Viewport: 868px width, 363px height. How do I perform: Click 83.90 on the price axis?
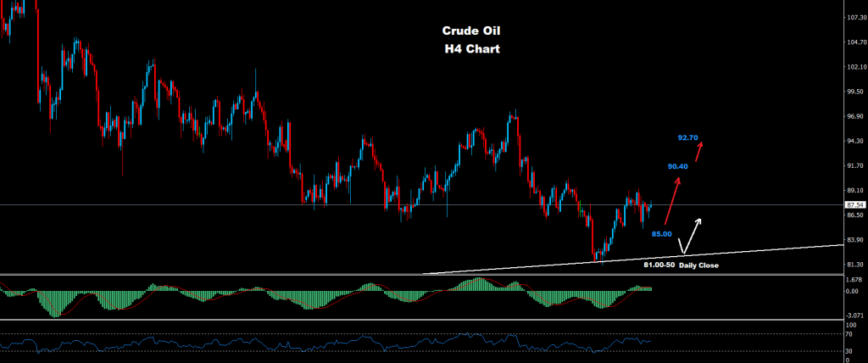pos(856,240)
